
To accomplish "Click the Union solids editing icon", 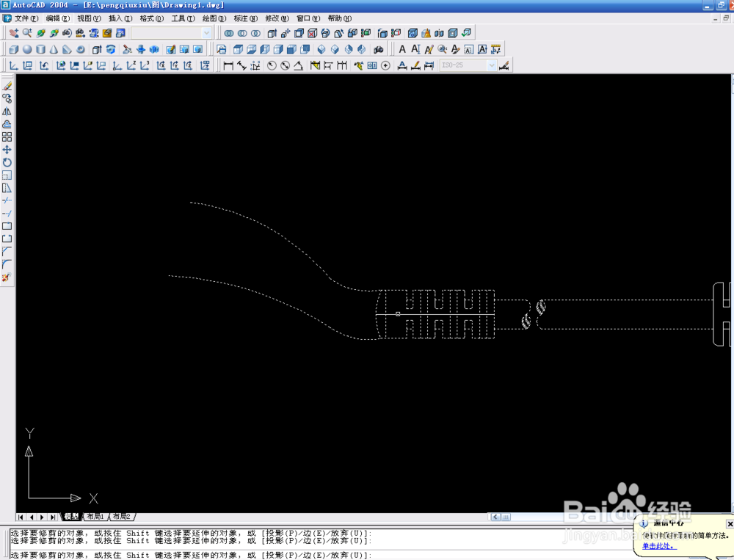I will [x=229, y=33].
